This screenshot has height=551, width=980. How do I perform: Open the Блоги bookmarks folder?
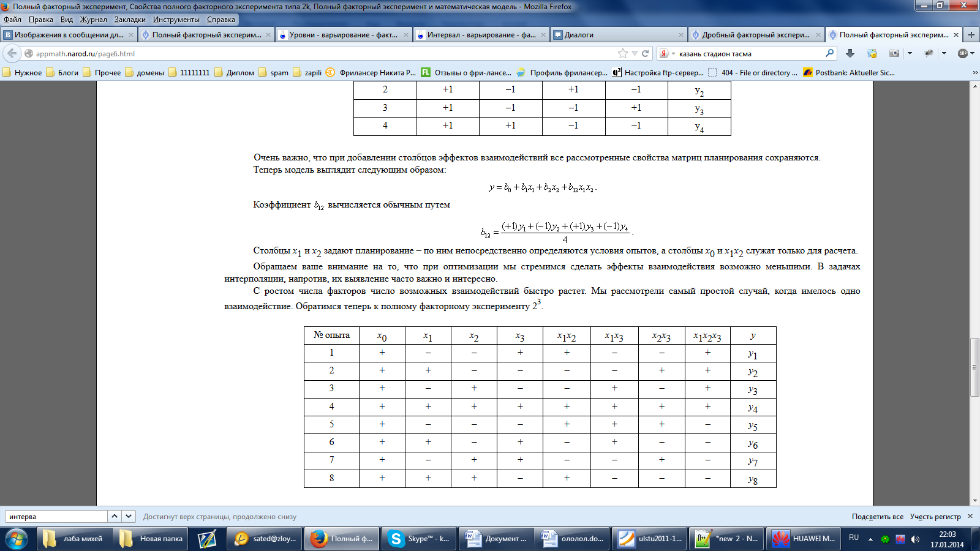62,72
